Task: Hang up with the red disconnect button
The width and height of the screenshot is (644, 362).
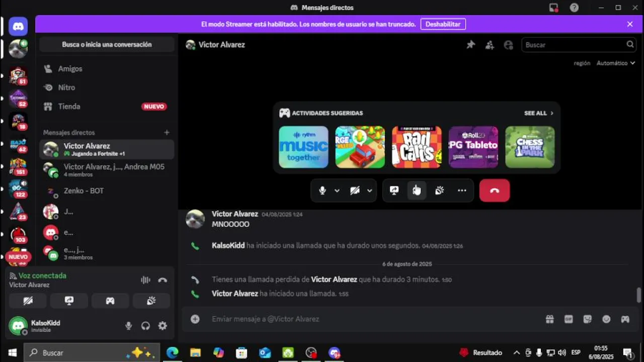Action: (495, 191)
